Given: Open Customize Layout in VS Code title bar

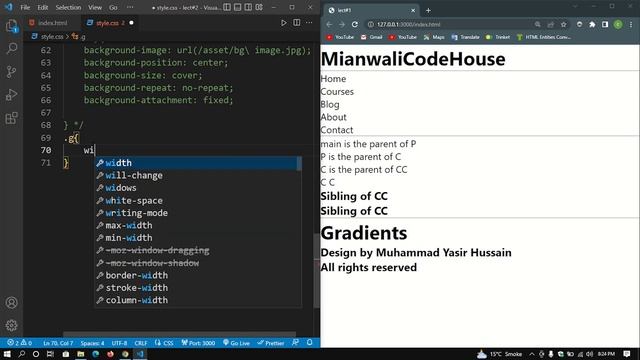Looking at the screenshot, I should pos(259,7).
